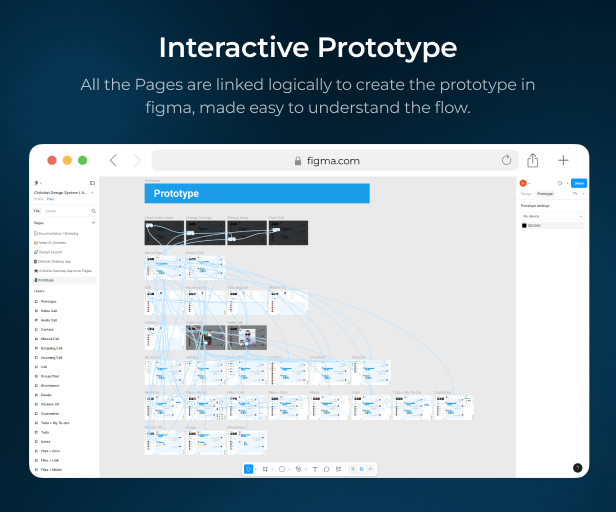Open the Move tool options arrow

tap(256, 469)
